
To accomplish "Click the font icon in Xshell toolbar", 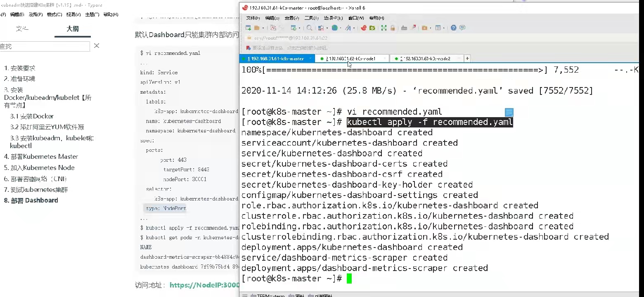I will (348, 28).
